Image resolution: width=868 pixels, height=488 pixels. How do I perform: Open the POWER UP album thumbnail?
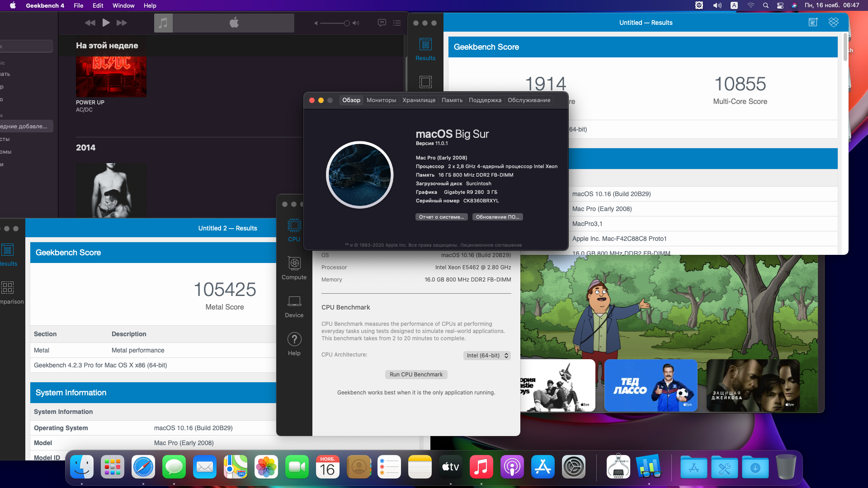[111, 76]
